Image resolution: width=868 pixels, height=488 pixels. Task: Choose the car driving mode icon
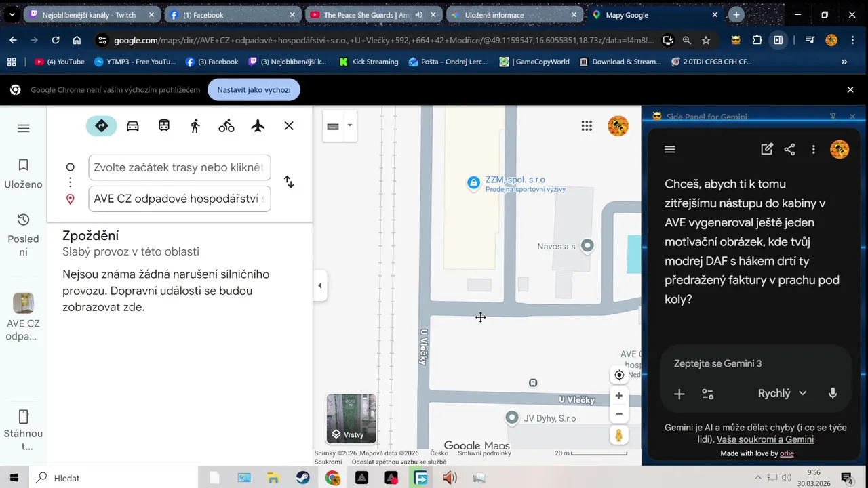tap(133, 126)
